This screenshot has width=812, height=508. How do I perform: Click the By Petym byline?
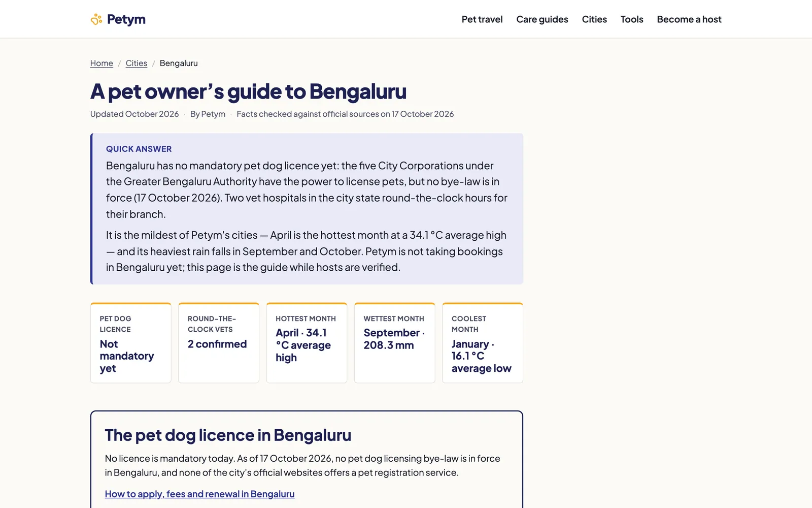tap(208, 114)
